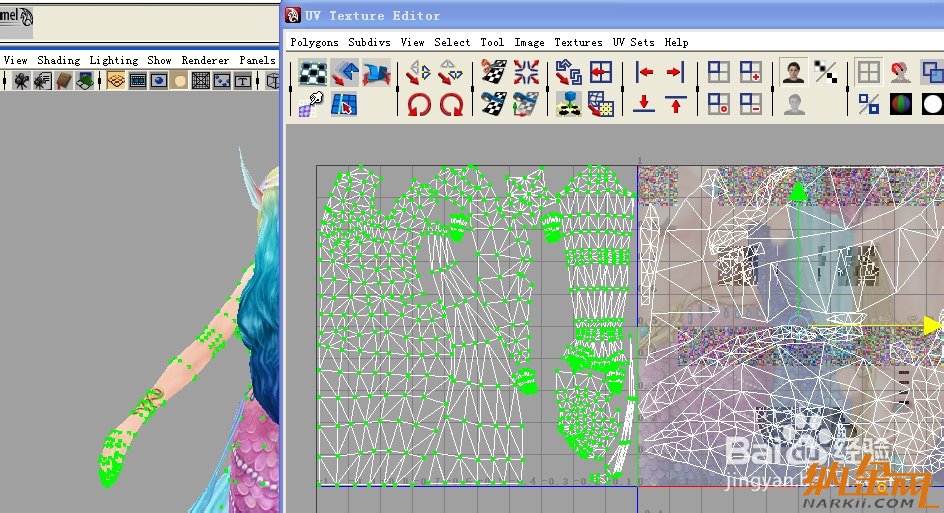
Task: Select the Smooth UV tool icon
Action: click(x=376, y=73)
